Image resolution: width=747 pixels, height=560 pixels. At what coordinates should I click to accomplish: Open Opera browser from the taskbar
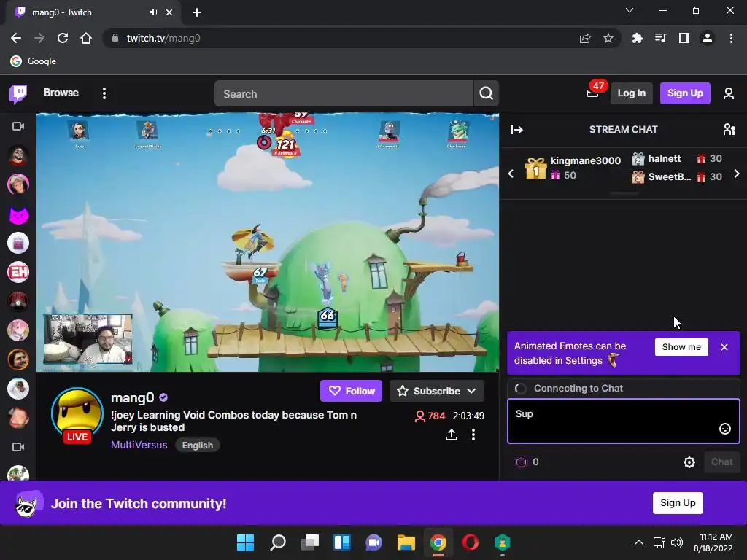[x=471, y=542]
